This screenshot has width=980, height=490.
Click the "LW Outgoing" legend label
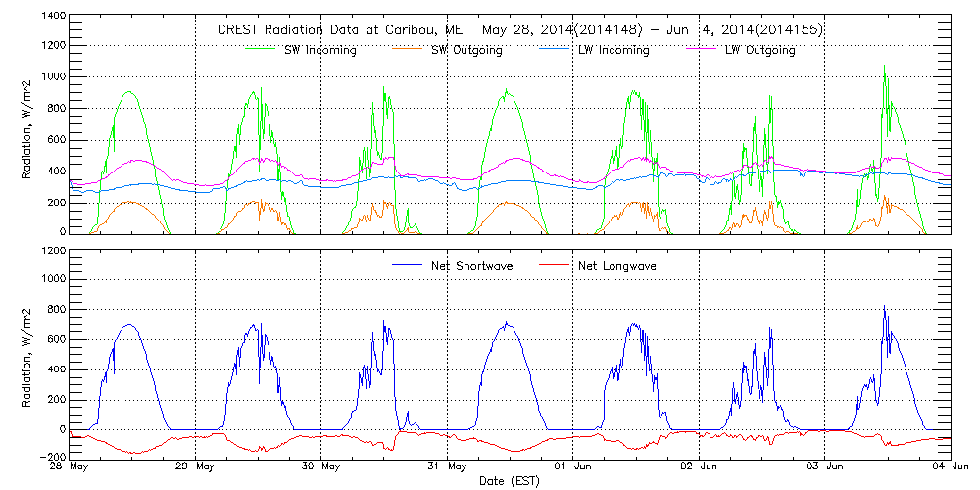[759, 50]
